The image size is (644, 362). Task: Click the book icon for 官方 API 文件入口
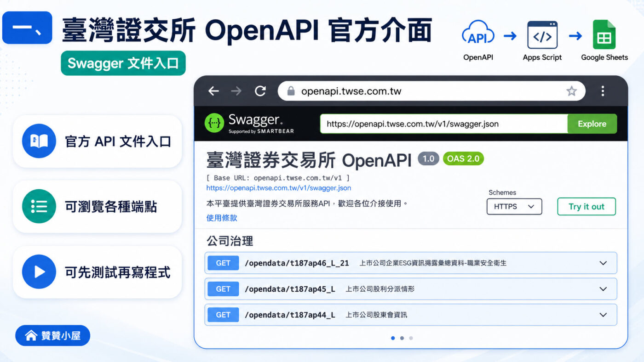pos(39,141)
